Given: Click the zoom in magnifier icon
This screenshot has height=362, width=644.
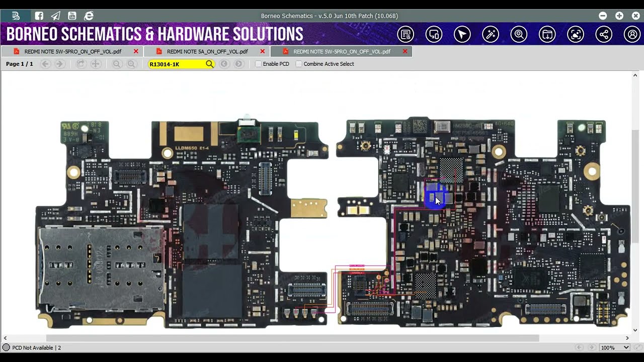Looking at the screenshot, I should 131,64.
